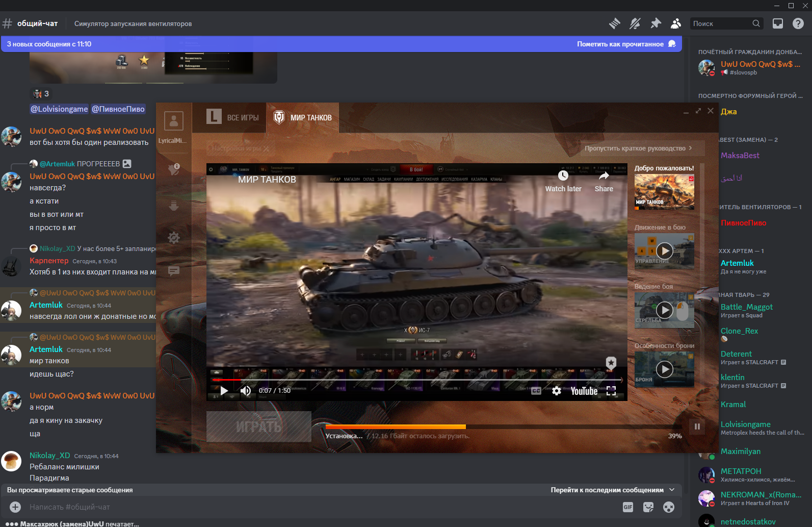Click the общий-чат channel name
Image resolution: width=812 pixels, height=527 pixels.
(x=37, y=23)
